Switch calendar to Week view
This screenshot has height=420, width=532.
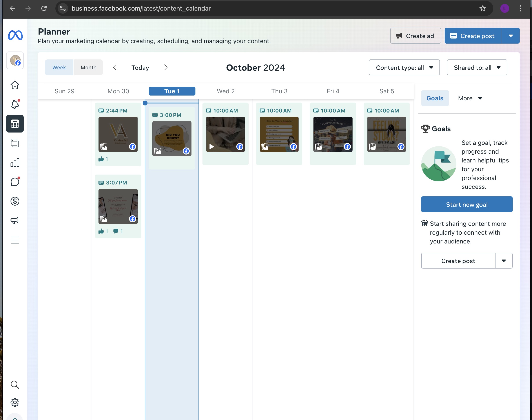pyautogui.click(x=59, y=67)
